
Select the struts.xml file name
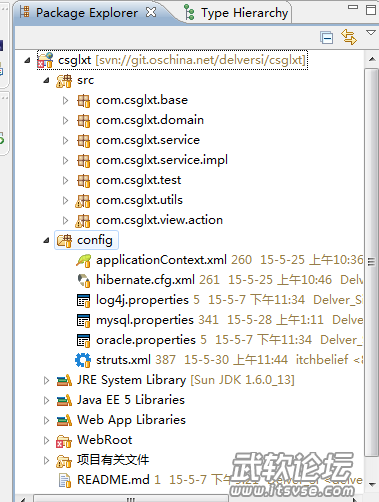click(123, 360)
